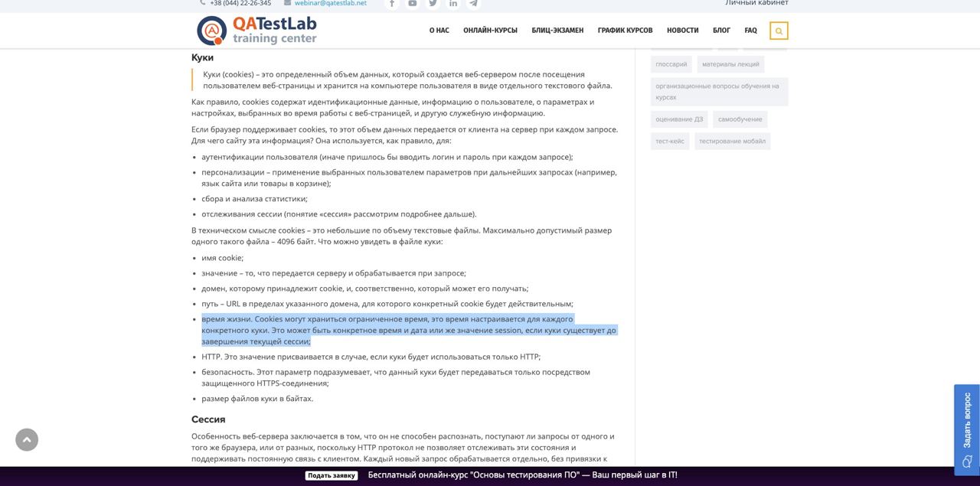Click the bullet starting 'HTTP. Это значение присваивается'

click(x=371, y=357)
